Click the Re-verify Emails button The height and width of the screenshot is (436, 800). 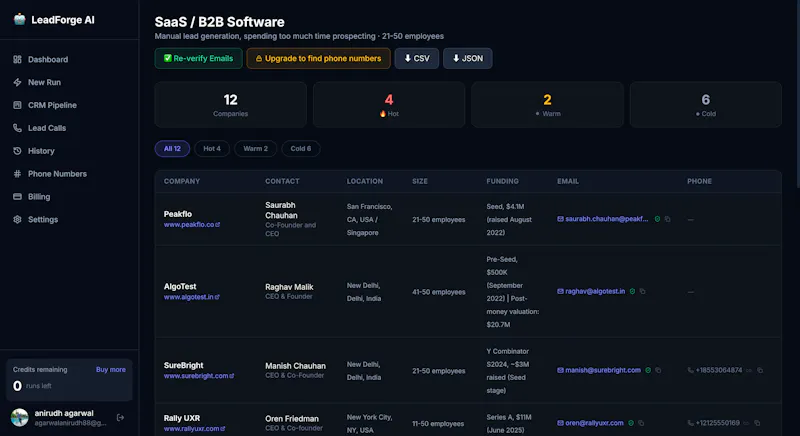point(198,58)
